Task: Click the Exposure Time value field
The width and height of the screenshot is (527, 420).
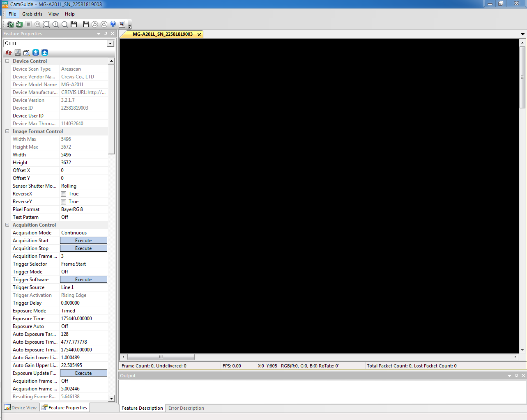Action: point(84,319)
